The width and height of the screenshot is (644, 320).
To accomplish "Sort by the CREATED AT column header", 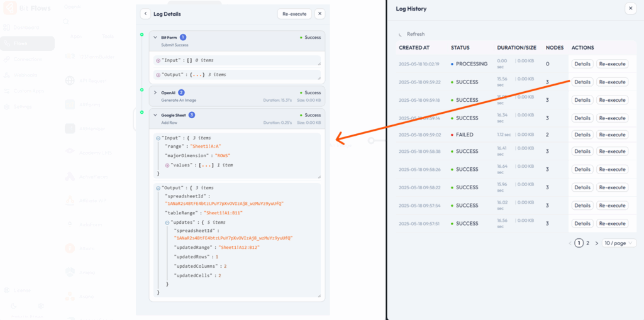I will coord(414,48).
